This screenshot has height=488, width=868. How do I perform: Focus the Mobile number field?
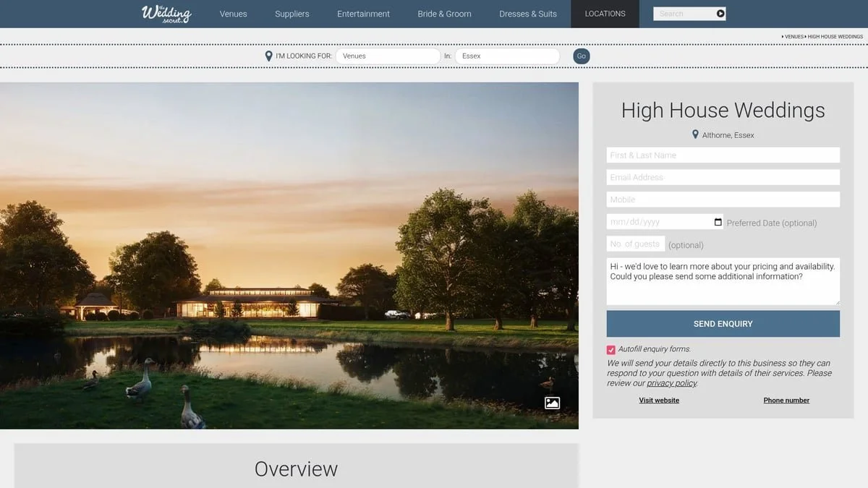click(723, 200)
